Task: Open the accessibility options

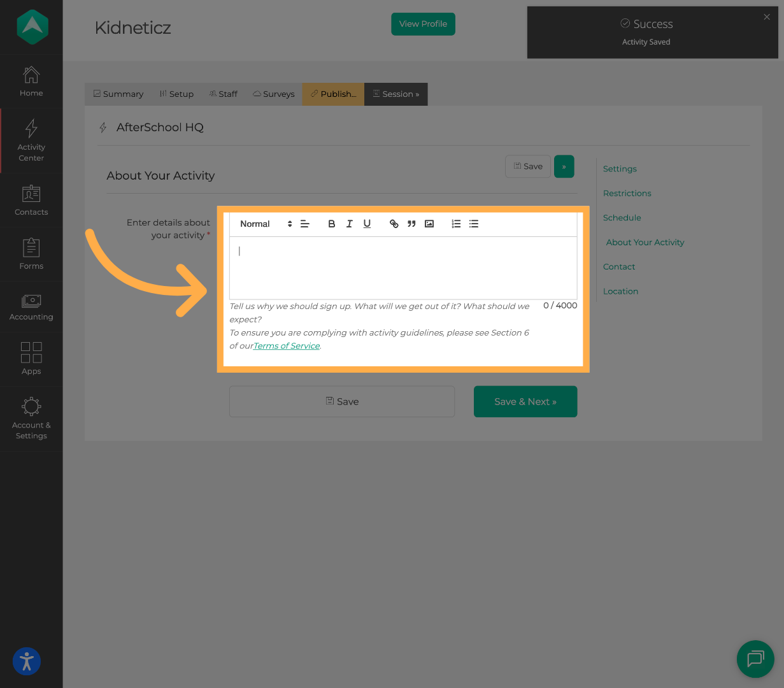Action: 26,661
